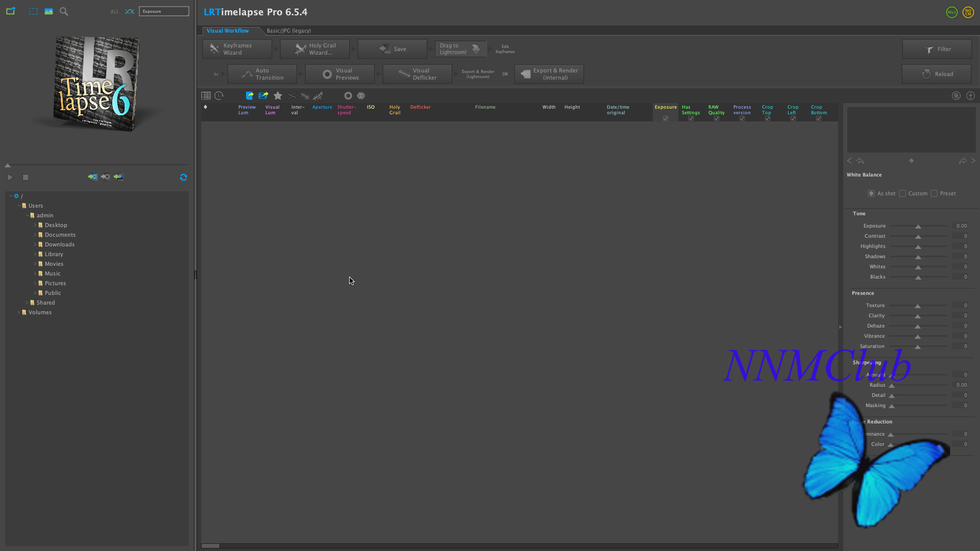Click the blue image preview icon at top left
The height and width of the screenshot is (551, 980).
point(48,11)
